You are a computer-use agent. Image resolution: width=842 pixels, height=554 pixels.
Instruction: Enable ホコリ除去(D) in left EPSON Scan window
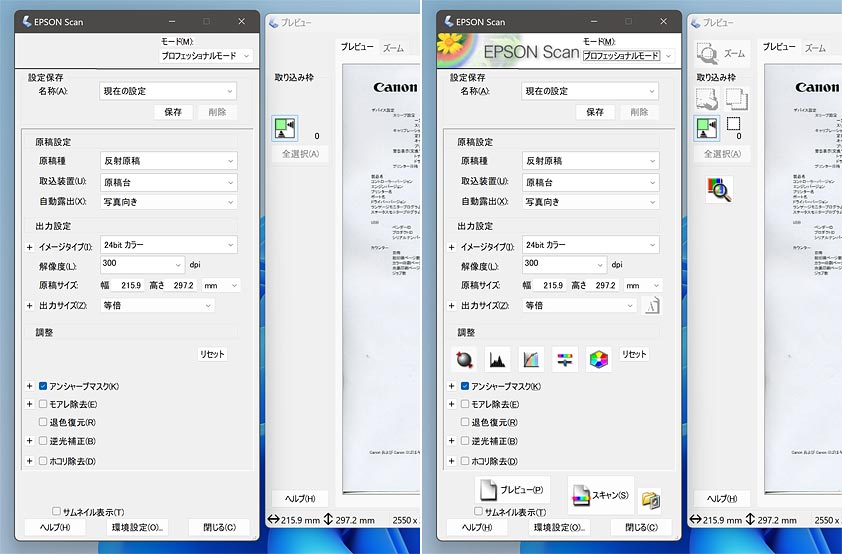click(43, 461)
